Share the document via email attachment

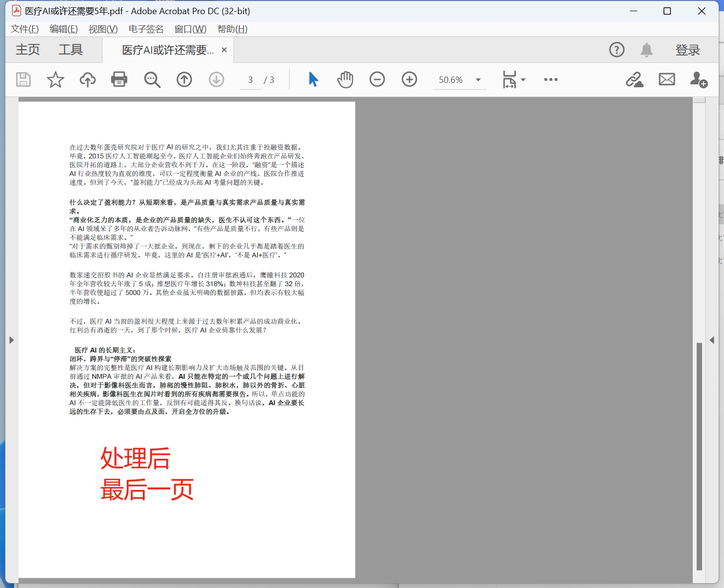click(x=666, y=79)
